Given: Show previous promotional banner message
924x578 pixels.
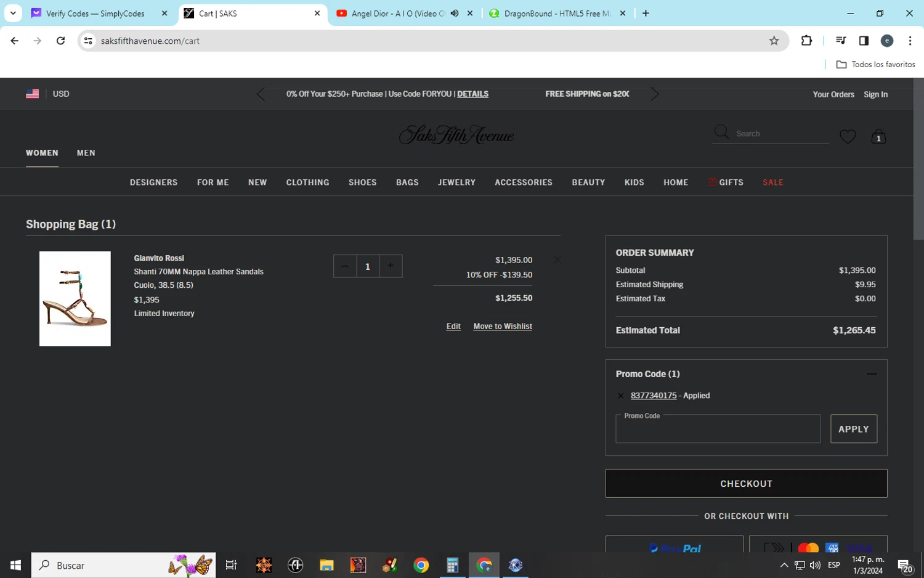Looking at the screenshot, I should [261, 94].
